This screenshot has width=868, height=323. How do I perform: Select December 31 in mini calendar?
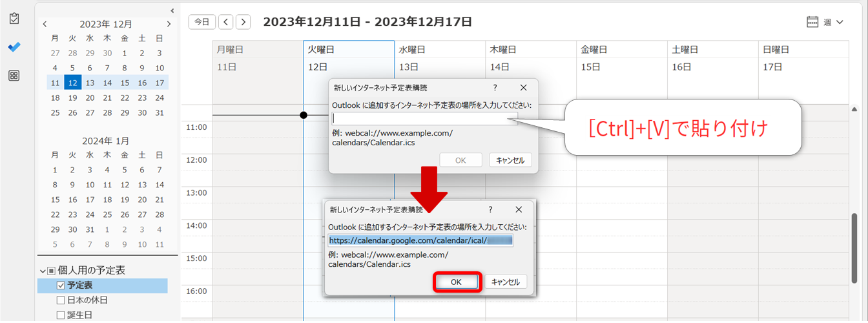(x=160, y=112)
